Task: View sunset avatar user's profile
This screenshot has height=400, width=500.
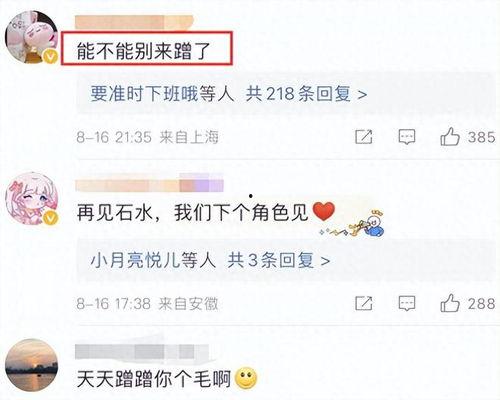Action: coord(31,365)
